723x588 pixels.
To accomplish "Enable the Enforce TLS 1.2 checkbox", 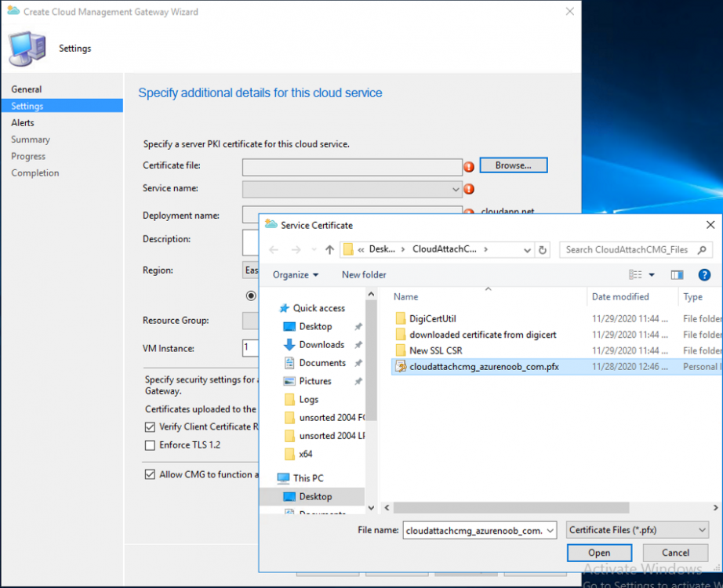I will (x=150, y=445).
